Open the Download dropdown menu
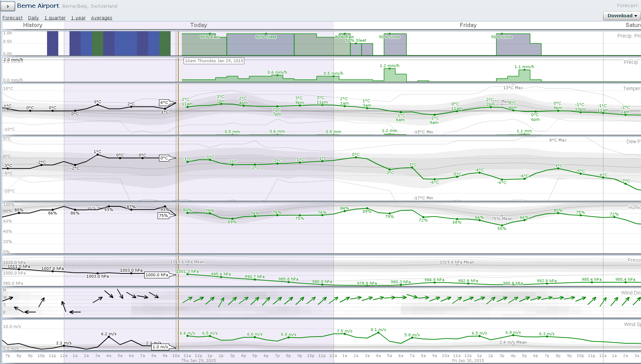This screenshot has height=364, width=641. coord(622,16)
